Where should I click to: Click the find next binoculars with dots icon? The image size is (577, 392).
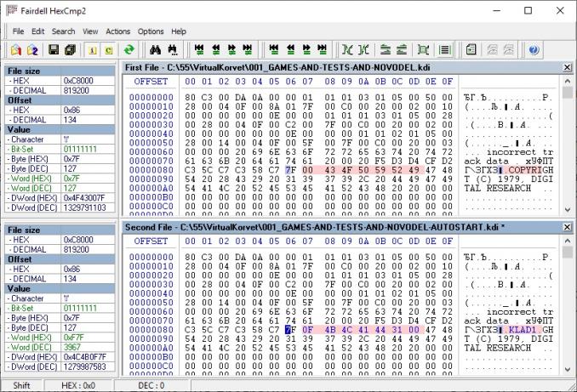[173, 50]
